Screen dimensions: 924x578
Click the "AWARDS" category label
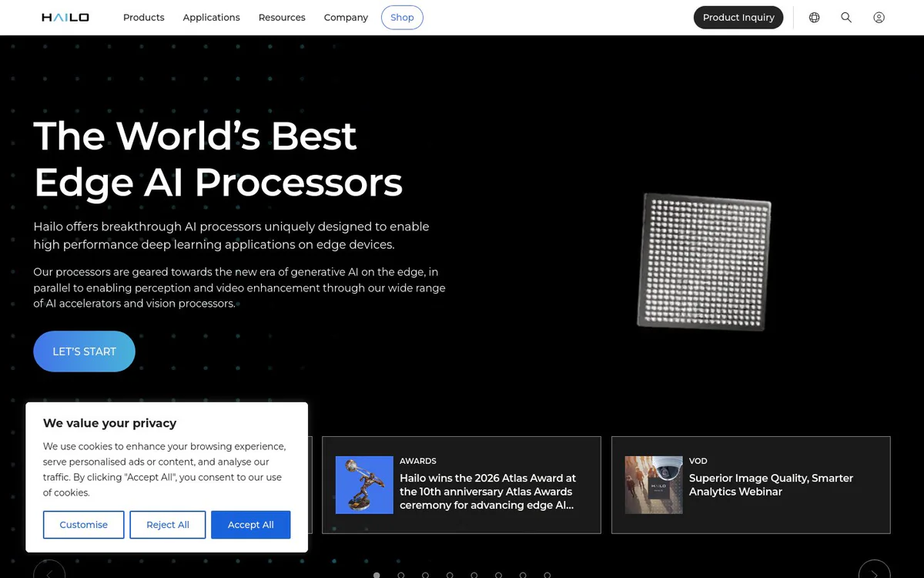(x=418, y=461)
